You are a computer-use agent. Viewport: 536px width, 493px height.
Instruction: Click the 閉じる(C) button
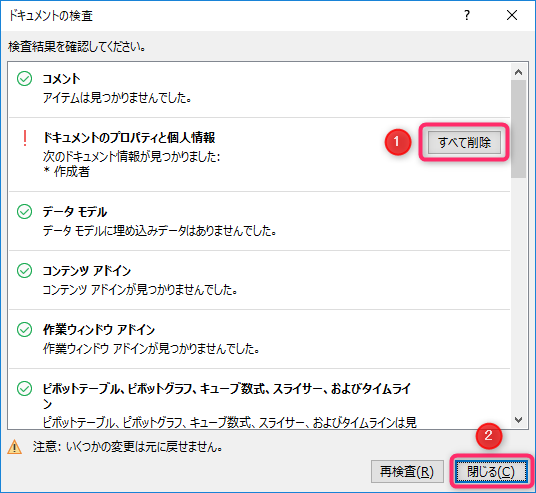coord(491,472)
